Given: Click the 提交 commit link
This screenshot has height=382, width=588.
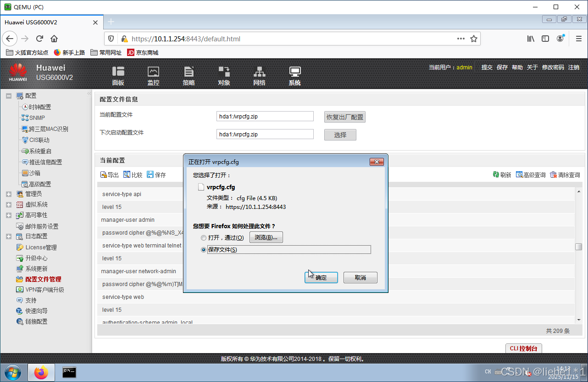Looking at the screenshot, I should (487, 67).
